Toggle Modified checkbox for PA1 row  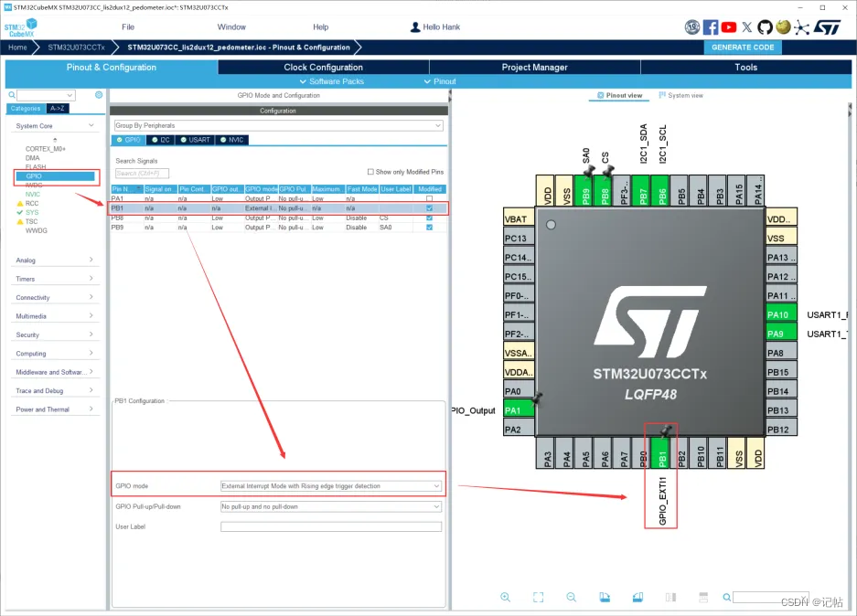pyautogui.click(x=429, y=198)
